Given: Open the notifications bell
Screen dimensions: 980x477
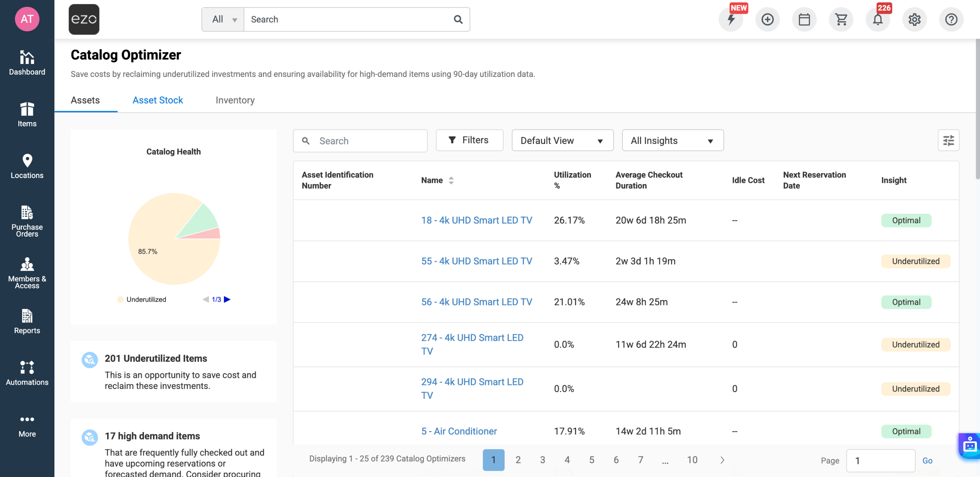Looking at the screenshot, I should pyautogui.click(x=877, y=20).
